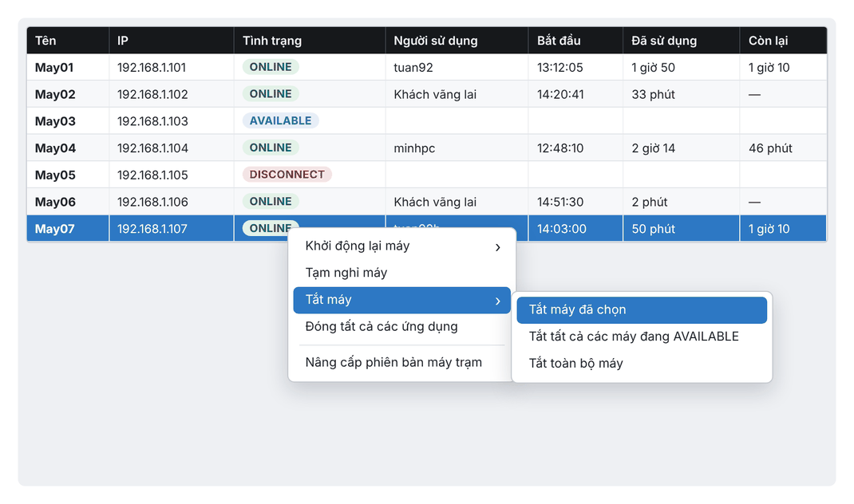
Task: Click start time 14:03:00 in May07 row
Action: point(562,229)
